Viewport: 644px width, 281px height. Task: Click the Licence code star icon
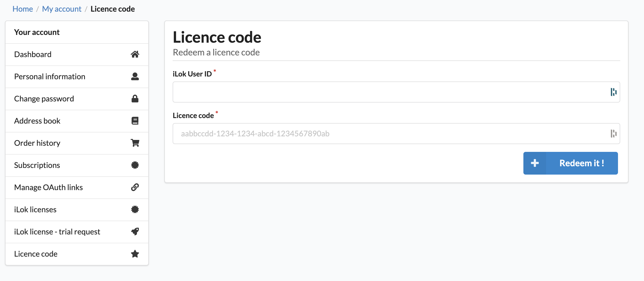[x=135, y=254]
